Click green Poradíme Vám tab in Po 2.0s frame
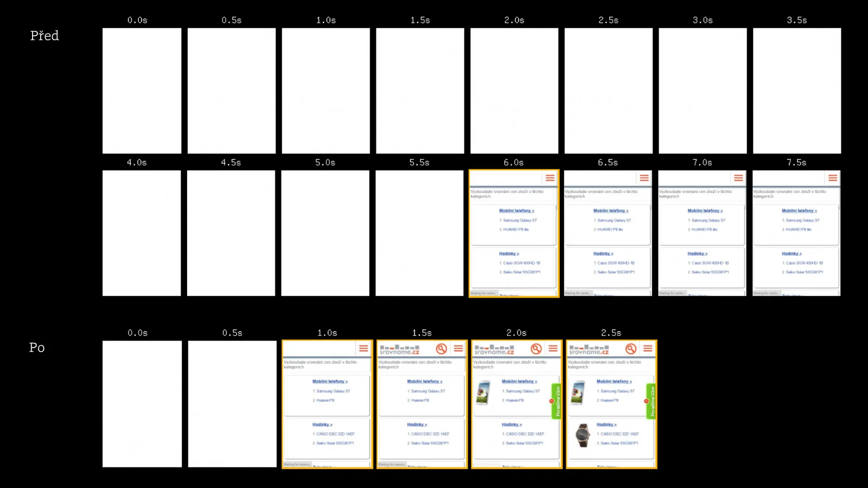This screenshot has width=868, height=488. pyautogui.click(x=556, y=401)
